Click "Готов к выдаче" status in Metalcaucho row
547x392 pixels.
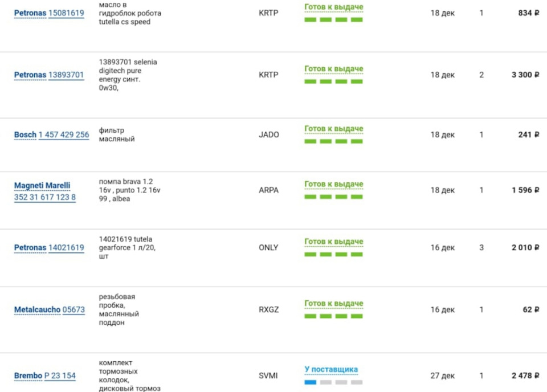pyautogui.click(x=333, y=304)
